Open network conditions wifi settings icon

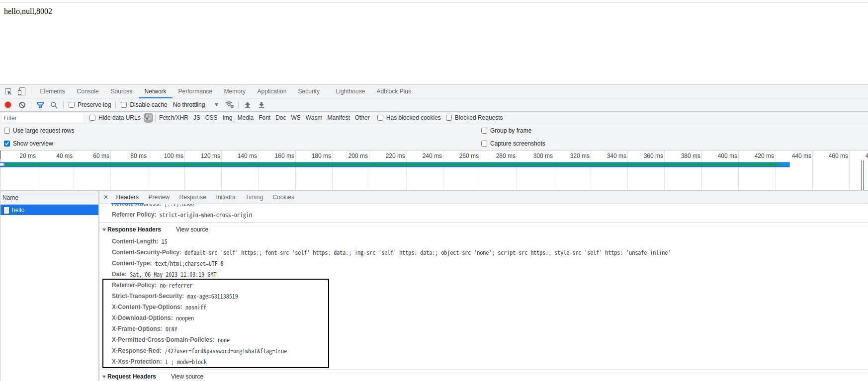(229, 105)
